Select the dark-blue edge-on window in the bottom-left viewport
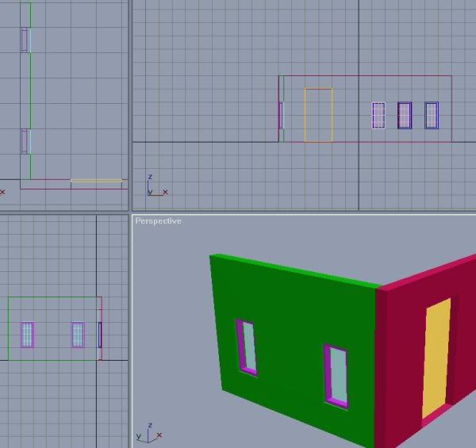Image resolution: width=476 pixels, height=448 pixels. [100, 335]
